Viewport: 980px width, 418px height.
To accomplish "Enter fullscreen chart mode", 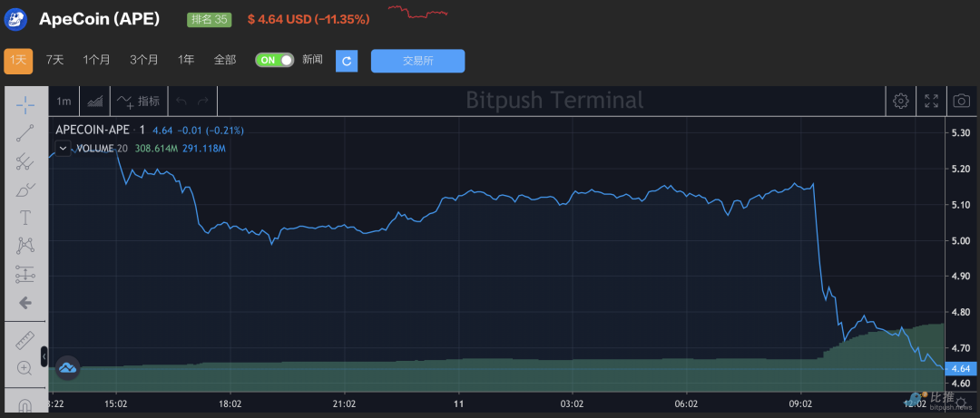I will 931,101.
